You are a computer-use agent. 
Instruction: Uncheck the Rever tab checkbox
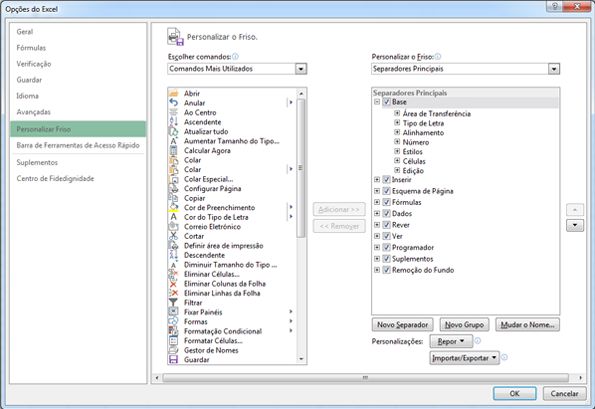[x=386, y=225]
